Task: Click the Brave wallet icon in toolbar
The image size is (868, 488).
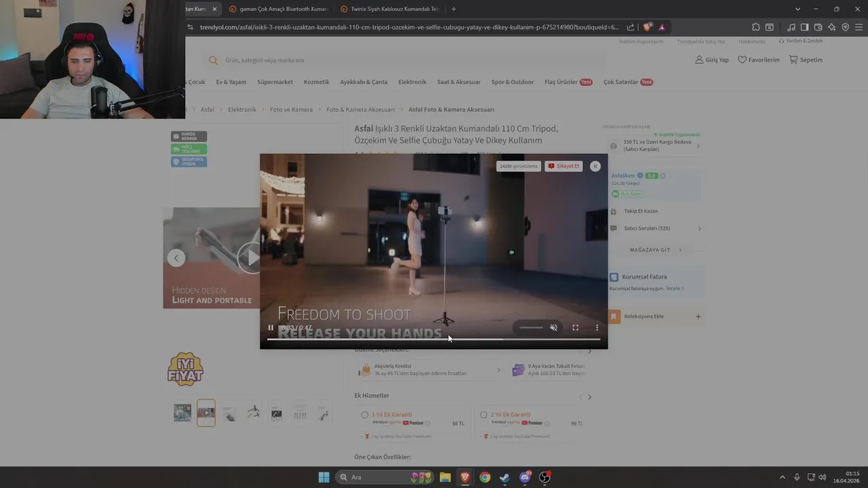Action: (x=818, y=27)
